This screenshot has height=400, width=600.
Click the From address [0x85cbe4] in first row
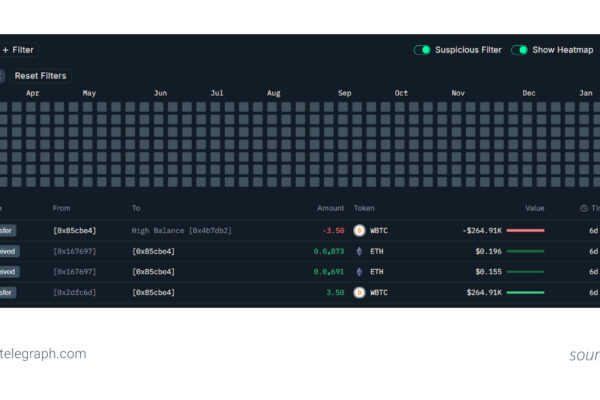(75, 230)
